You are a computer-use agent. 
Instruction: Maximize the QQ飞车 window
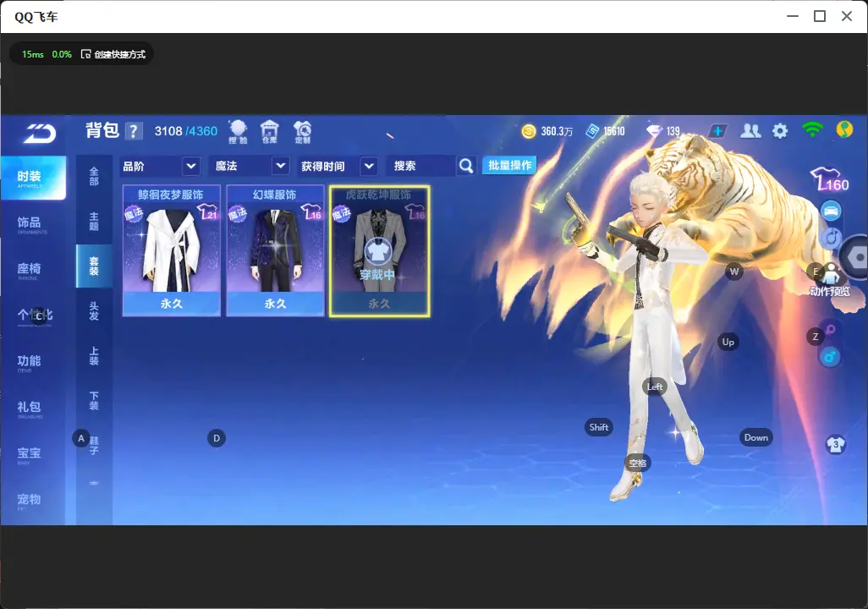(x=820, y=17)
